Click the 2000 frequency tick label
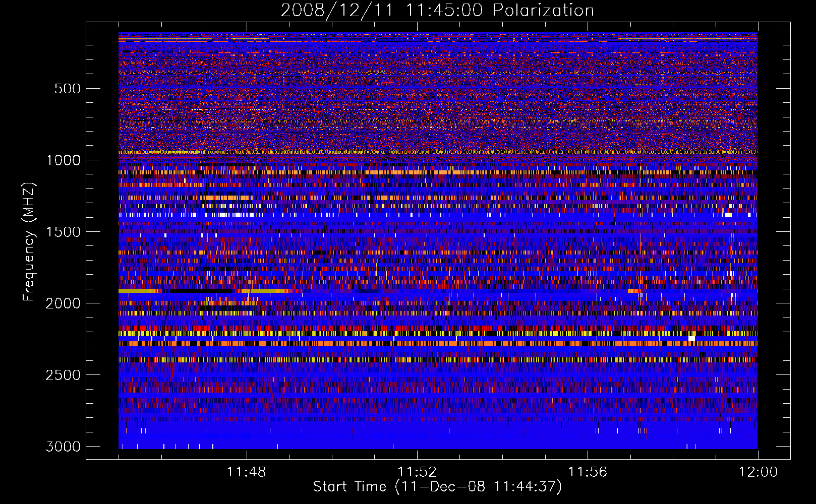 63,303
